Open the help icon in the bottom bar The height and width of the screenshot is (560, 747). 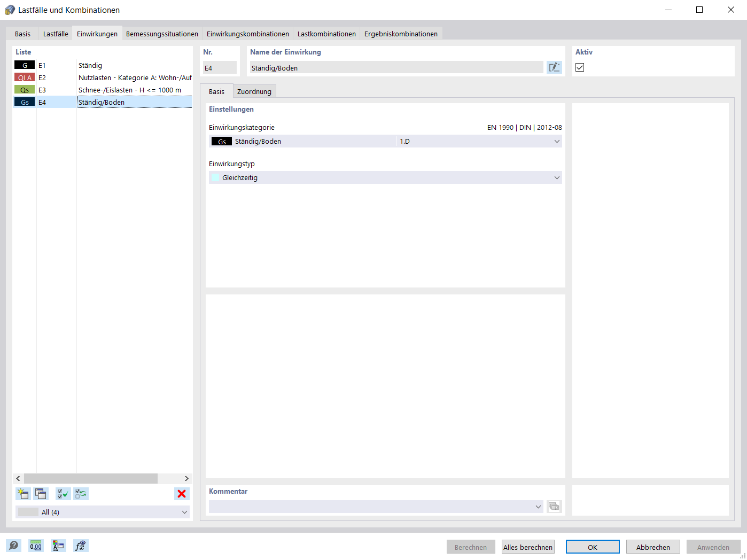point(13,546)
